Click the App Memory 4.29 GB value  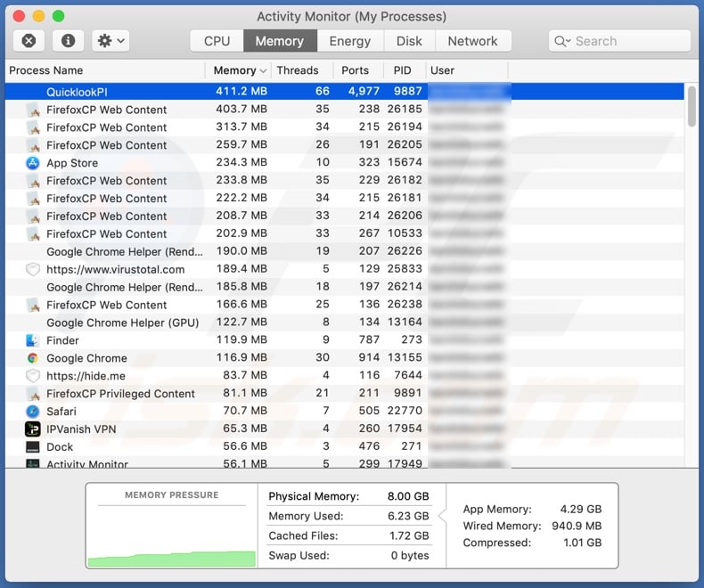(x=580, y=509)
